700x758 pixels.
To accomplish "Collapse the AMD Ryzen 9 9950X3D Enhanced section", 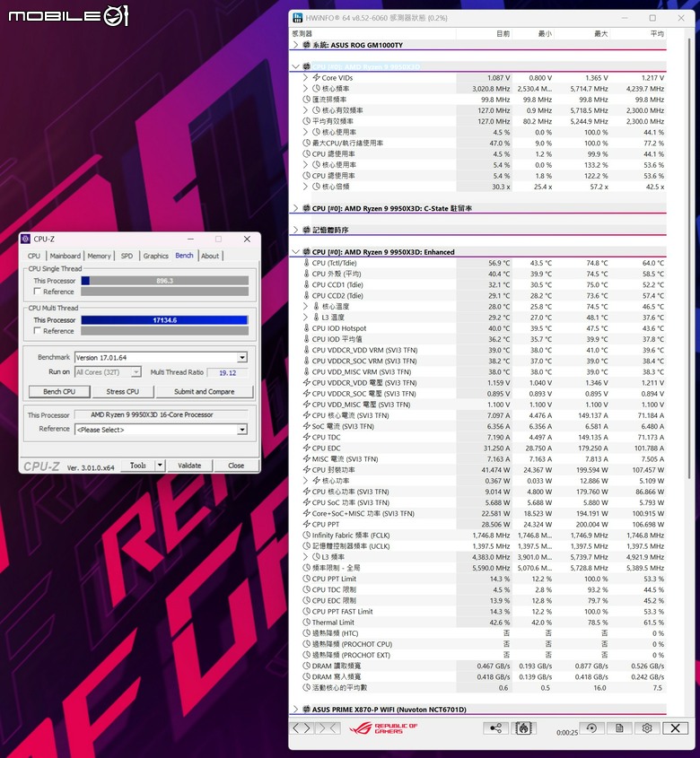I will click(295, 252).
